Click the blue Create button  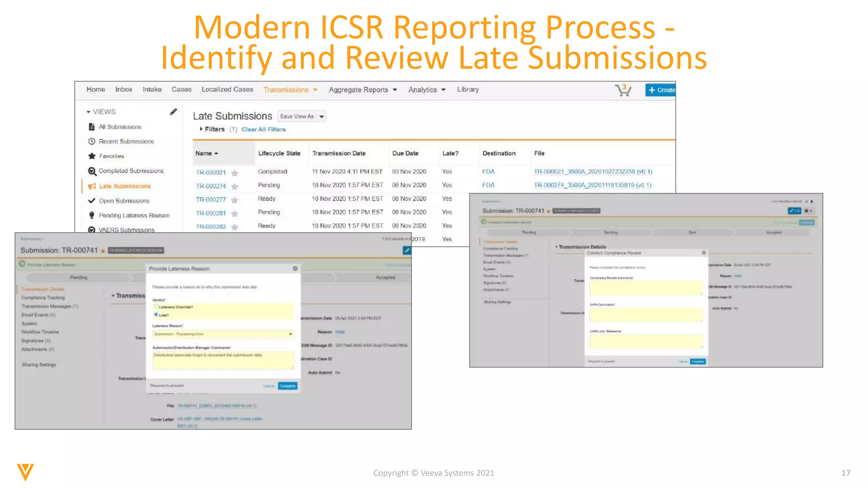click(660, 90)
